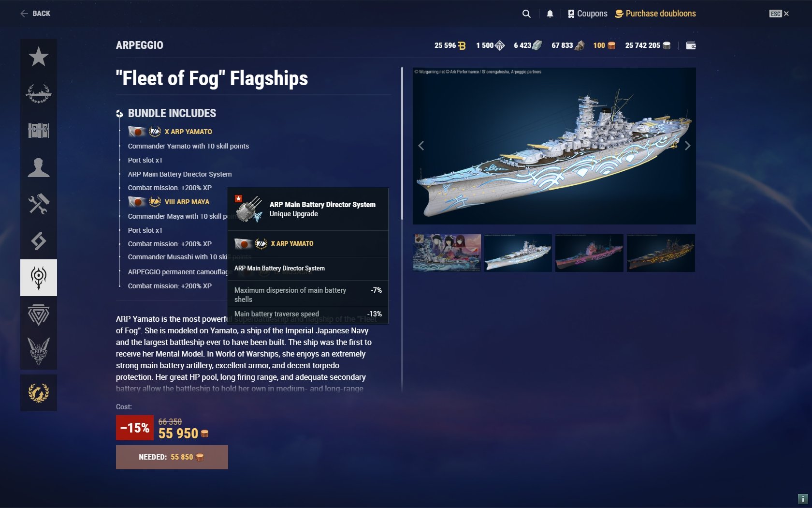
Task: Open the containers crates sidebar icon
Action: pos(39,131)
